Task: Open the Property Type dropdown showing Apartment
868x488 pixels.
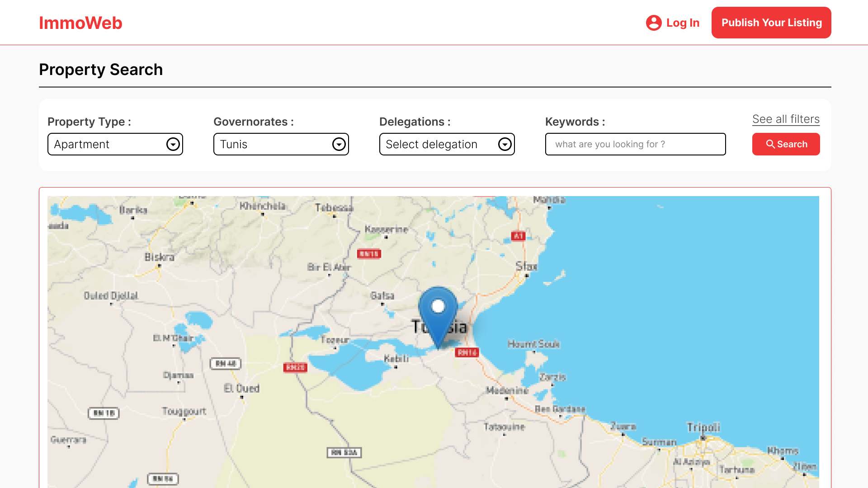Action: point(115,144)
